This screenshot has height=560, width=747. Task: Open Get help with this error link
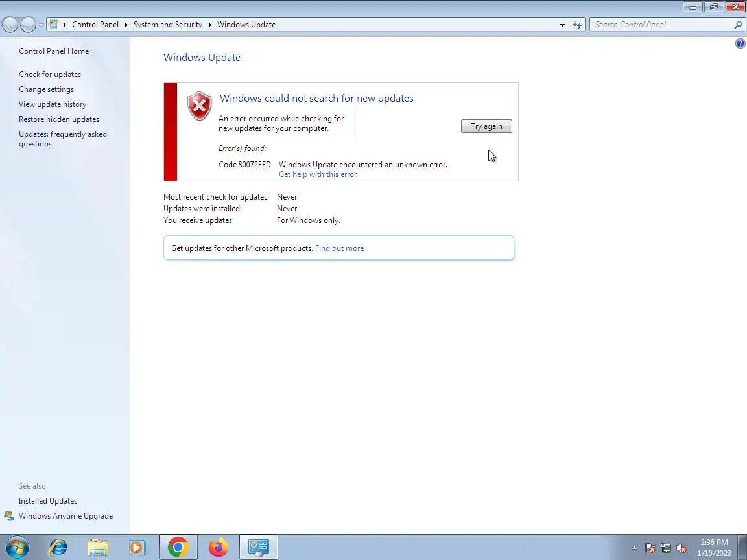point(318,174)
